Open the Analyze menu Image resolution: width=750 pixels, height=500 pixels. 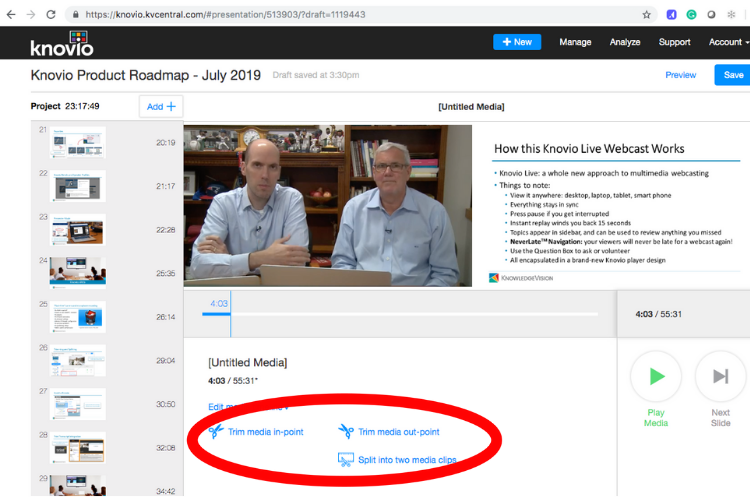click(x=625, y=42)
